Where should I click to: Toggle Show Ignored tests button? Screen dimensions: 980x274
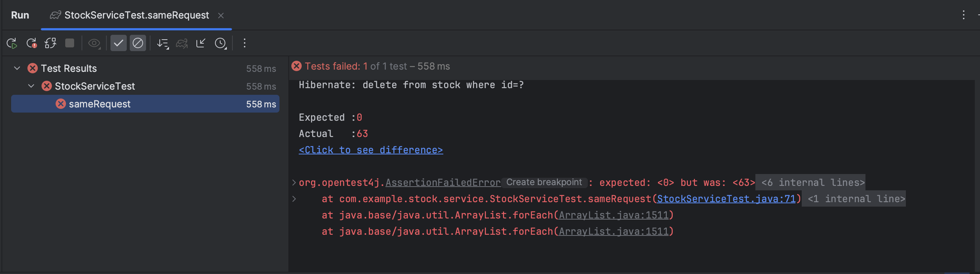(x=138, y=43)
